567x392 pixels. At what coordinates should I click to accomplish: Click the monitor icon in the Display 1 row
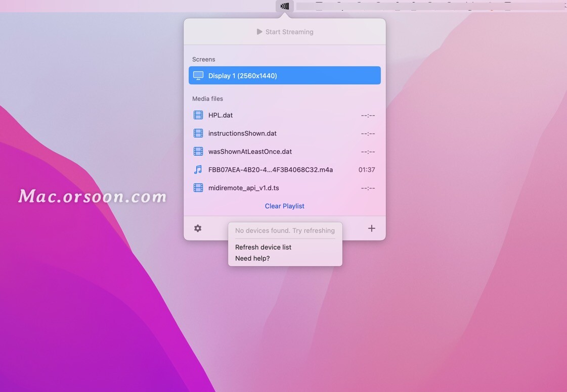tap(198, 75)
